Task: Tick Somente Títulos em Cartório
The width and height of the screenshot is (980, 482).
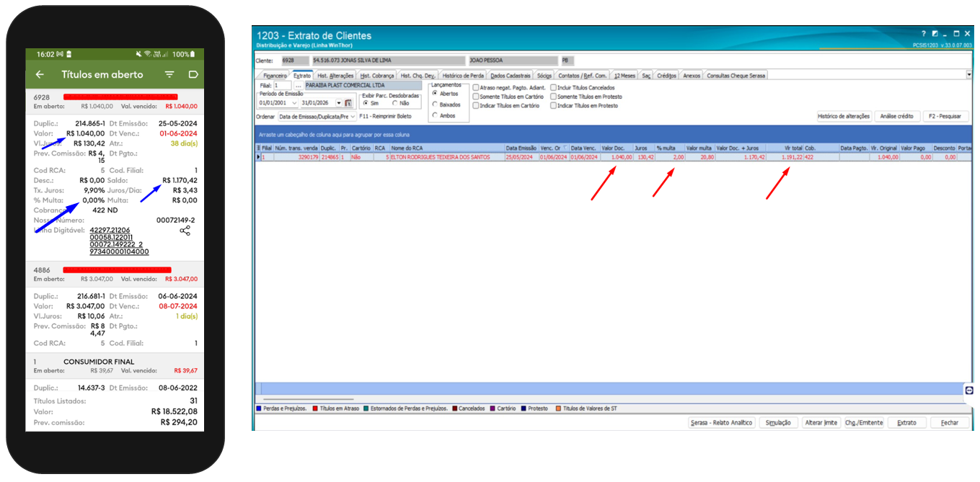Action: click(476, 97)
